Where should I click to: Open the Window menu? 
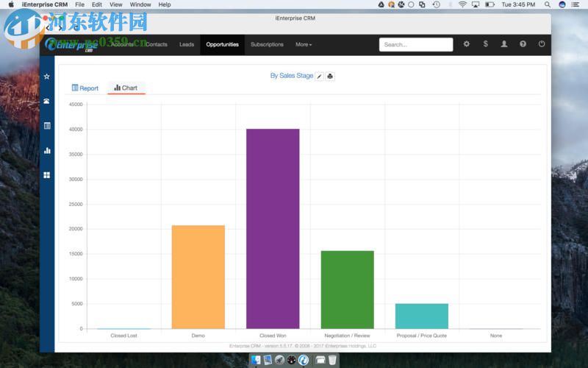[x=140, y=4]
